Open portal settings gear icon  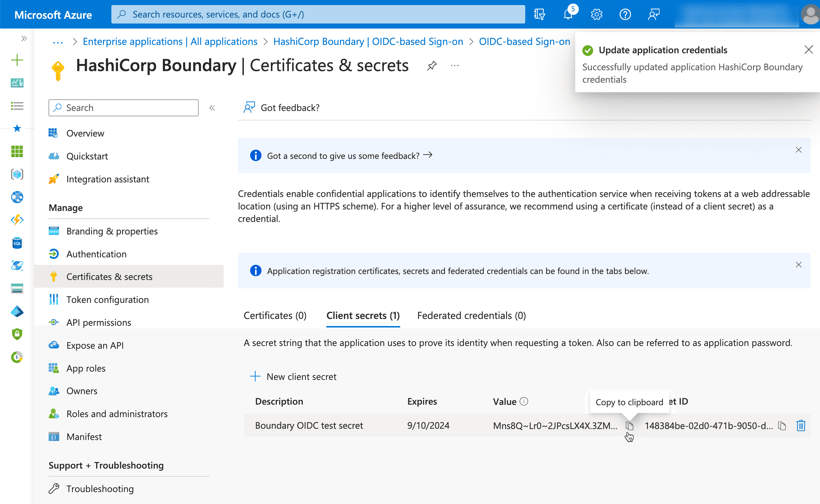tap(596, 14)
